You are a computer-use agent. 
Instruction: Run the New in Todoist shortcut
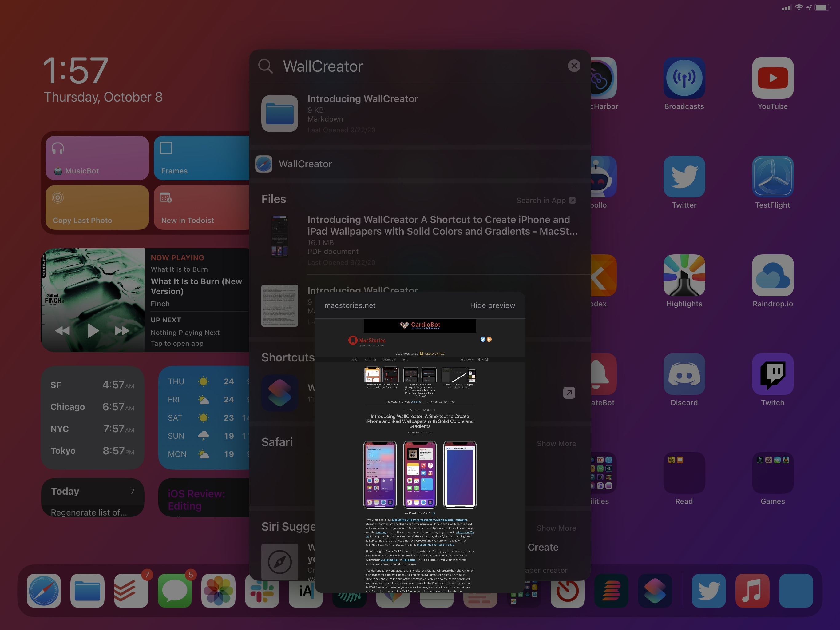pyautogui.click(x=201, y=207)
